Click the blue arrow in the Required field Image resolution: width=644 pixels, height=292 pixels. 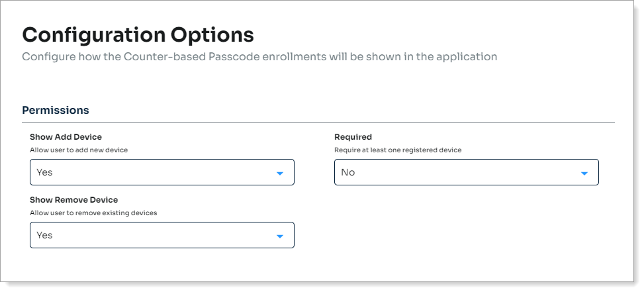(x=584, y=173)
